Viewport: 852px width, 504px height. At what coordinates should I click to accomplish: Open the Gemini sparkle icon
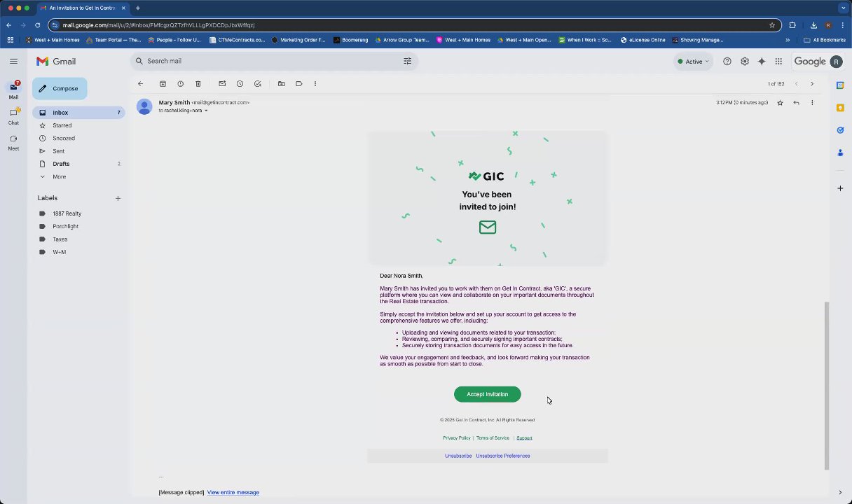[x=762, y=62]
